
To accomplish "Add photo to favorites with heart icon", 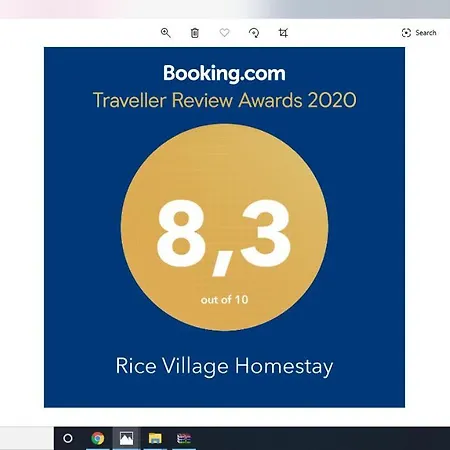I will click(224, 33).
